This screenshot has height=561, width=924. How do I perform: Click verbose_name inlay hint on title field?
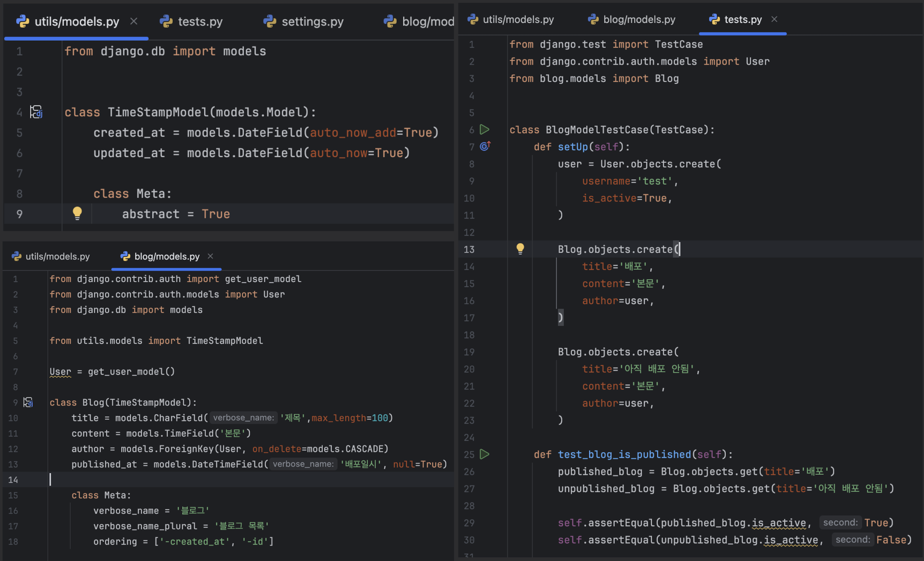click(243, 418)
